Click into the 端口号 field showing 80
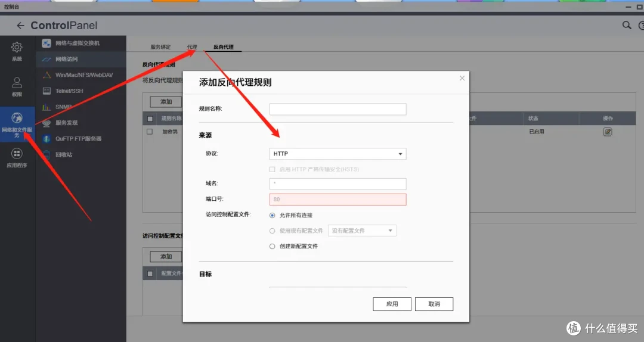Screen dimensions: 644x342 click(x=338, y=200)
